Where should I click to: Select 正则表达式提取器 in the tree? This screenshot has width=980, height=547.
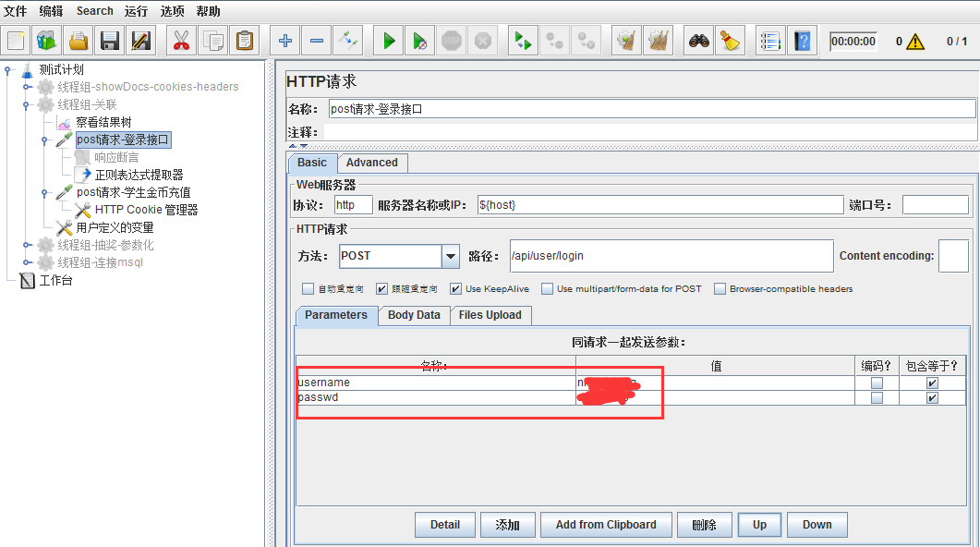click(139, 175)
